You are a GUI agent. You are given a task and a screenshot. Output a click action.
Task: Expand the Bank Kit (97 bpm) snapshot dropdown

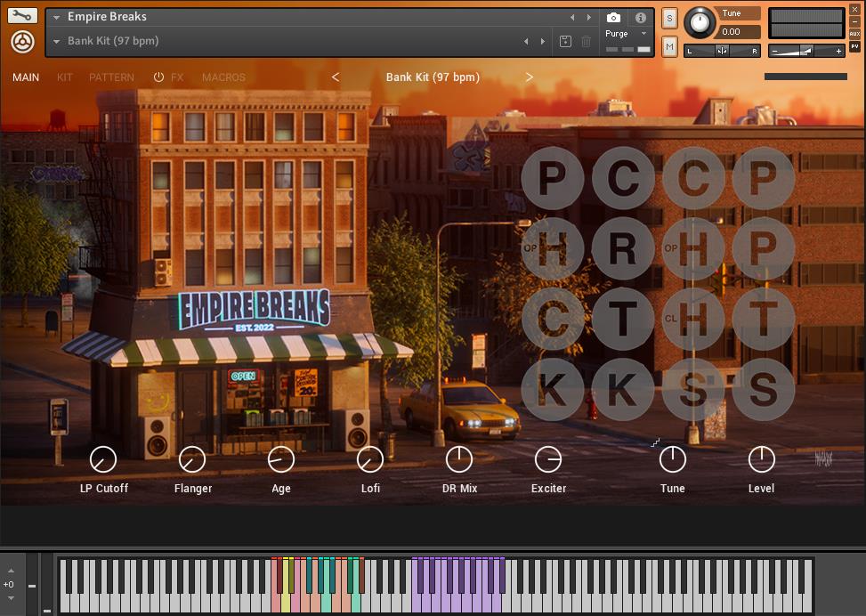point(56,42)
